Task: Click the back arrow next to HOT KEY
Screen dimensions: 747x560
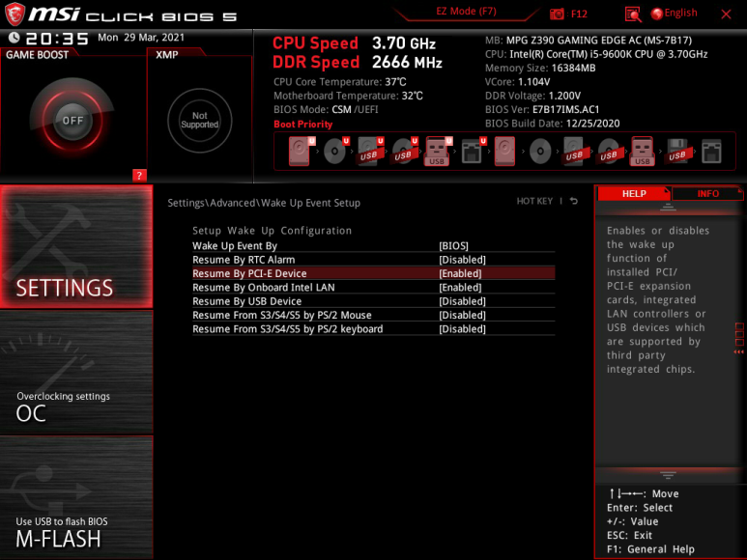Action: tap(574, 201)
